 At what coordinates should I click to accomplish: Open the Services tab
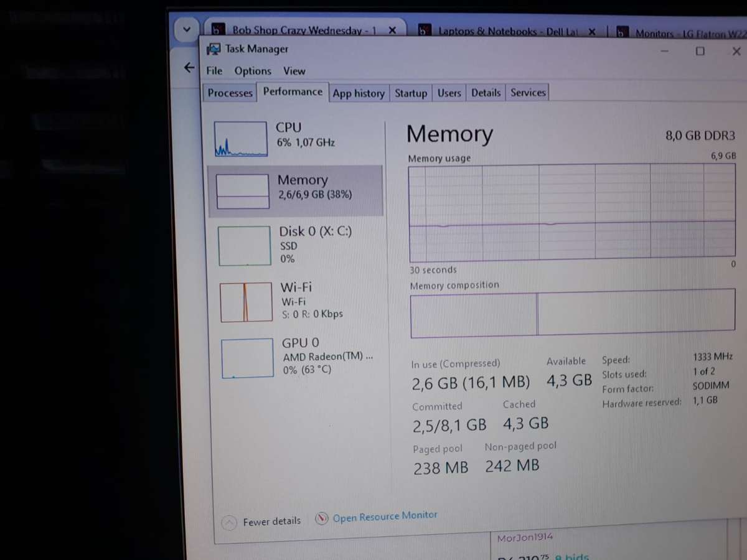click(x=527, y=93)
